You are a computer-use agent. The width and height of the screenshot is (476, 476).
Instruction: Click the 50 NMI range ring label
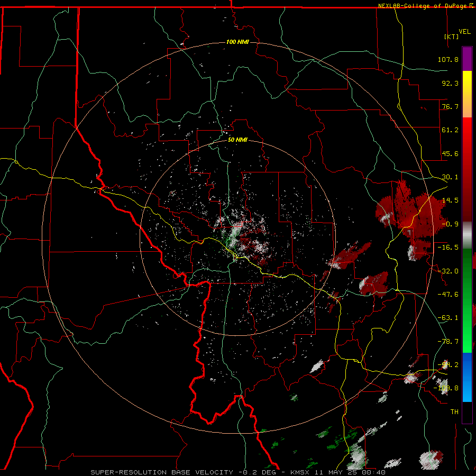pos(237,140)
